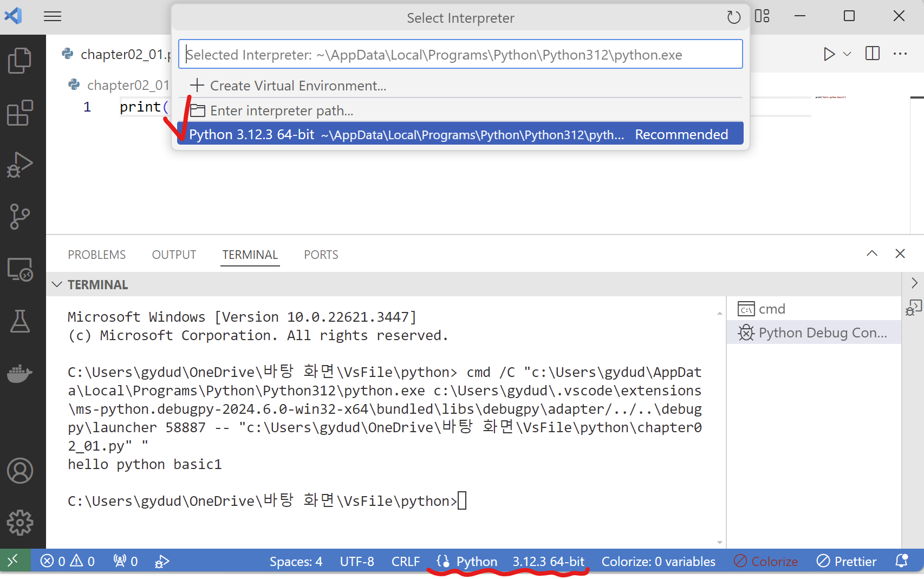The height and width of the screenshot is (579, 924).
Task: Click the Selected Interpreter search field
Action: (x=460, y=54)
